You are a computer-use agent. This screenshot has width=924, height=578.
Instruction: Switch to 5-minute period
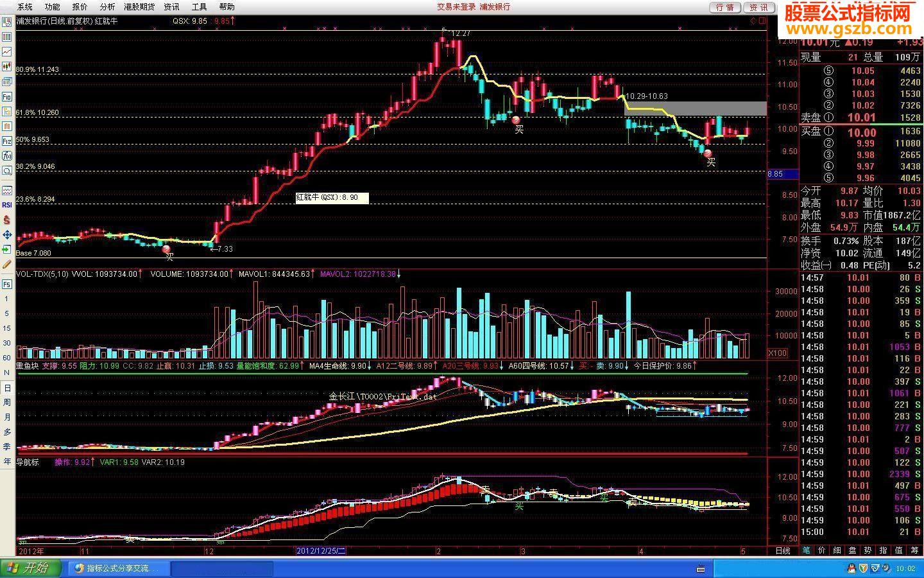point(7,313)
